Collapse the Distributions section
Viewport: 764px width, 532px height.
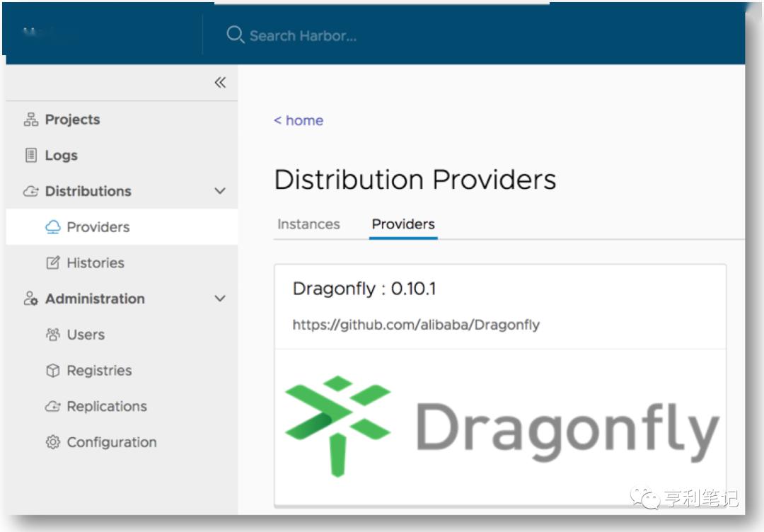click(219, 191)
